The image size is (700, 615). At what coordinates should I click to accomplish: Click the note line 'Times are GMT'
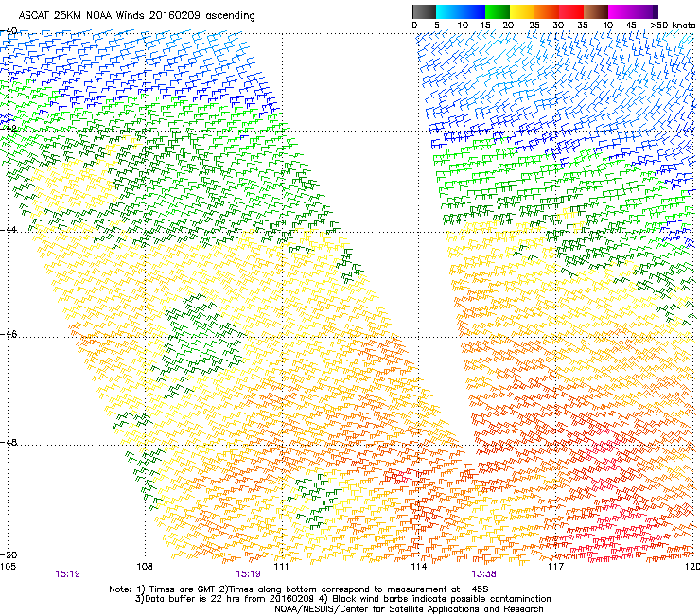(180, 589)
